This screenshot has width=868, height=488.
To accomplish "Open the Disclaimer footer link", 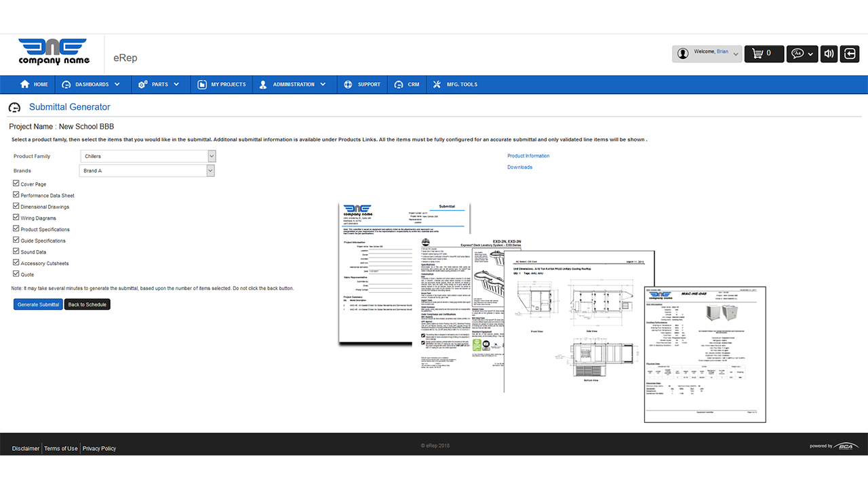I will coord(26,449).
